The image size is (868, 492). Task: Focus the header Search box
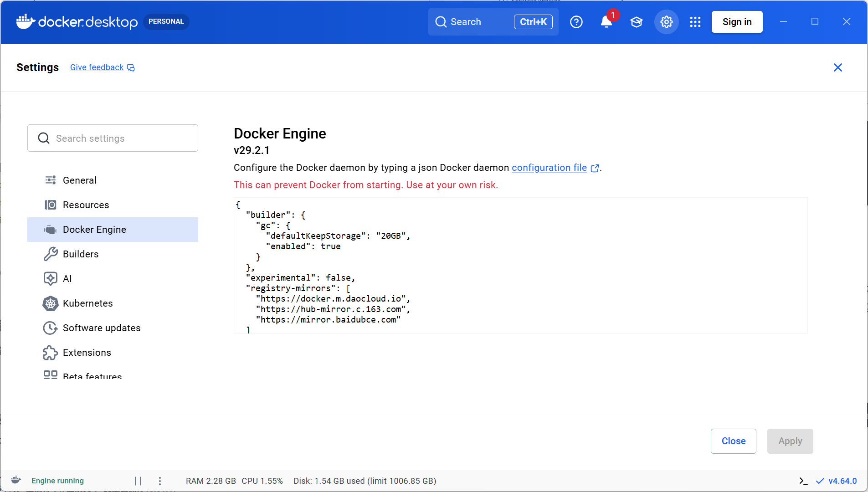tap(493, 22)
